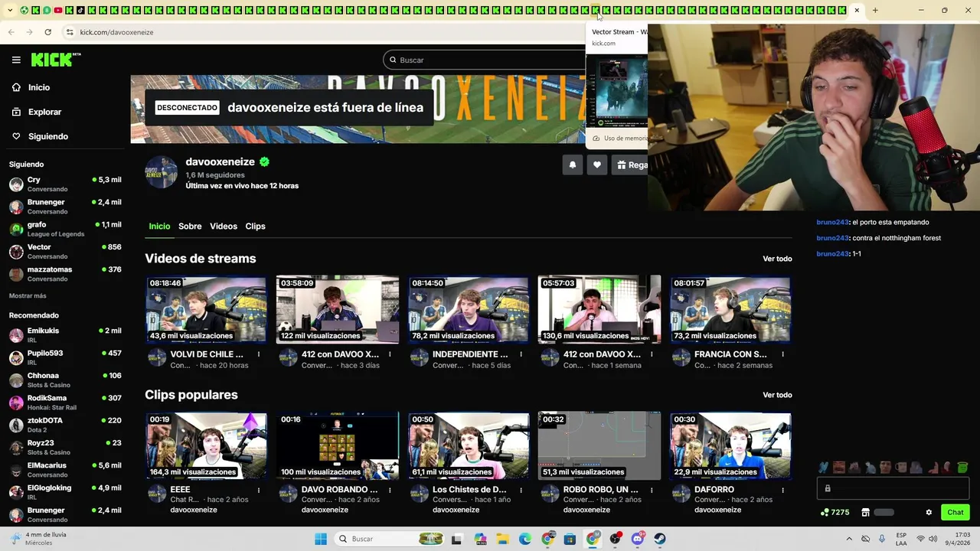Open Vector channel in the sidebar

(x=65, y=251)
